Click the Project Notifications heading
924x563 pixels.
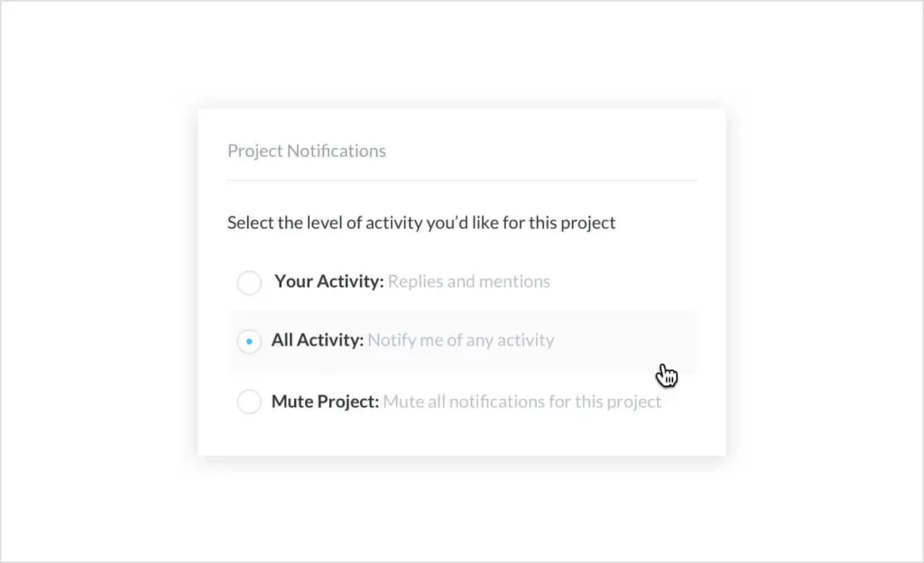[307, 151]
